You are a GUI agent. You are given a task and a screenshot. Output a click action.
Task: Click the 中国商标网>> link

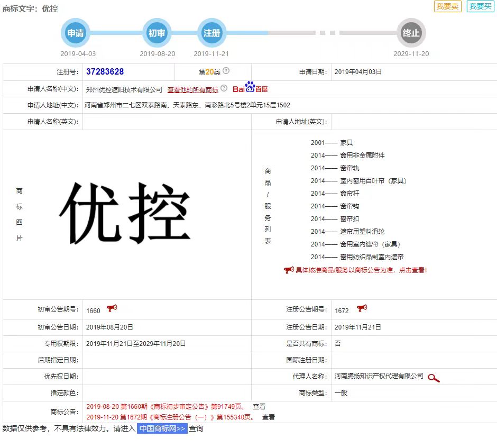tap(162, 428)
